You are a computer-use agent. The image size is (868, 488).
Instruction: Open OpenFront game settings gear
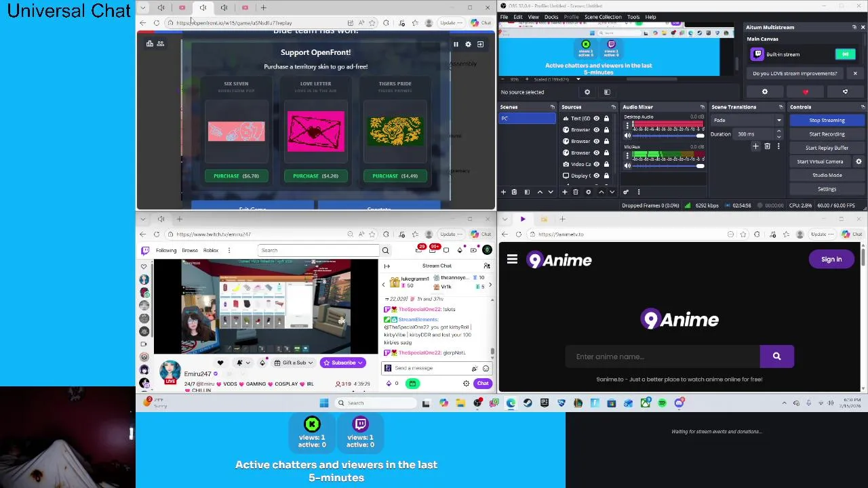pos(468,44)
